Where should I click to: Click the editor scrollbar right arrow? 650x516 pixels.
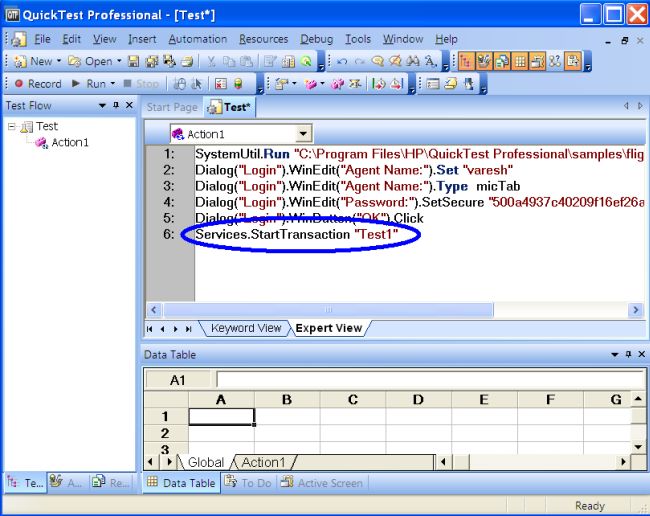[x=635, y=310]
